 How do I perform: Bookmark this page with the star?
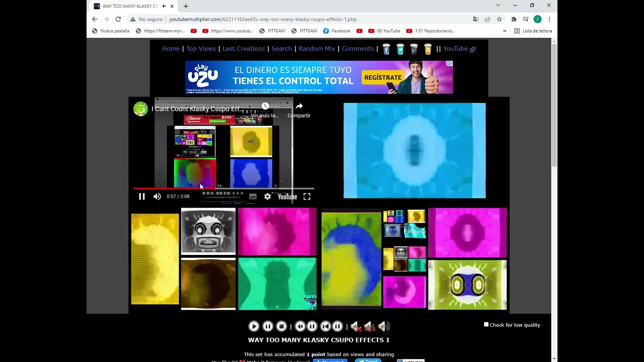(x=499, y=19)
